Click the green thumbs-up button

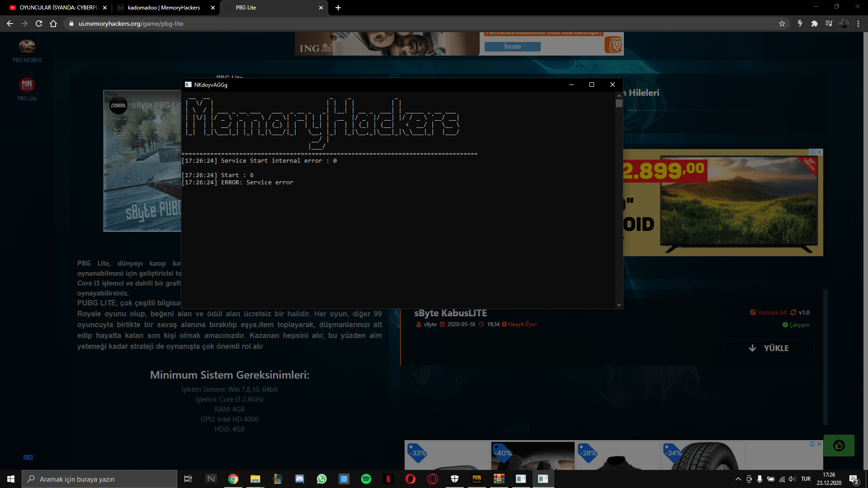point(839,446)
